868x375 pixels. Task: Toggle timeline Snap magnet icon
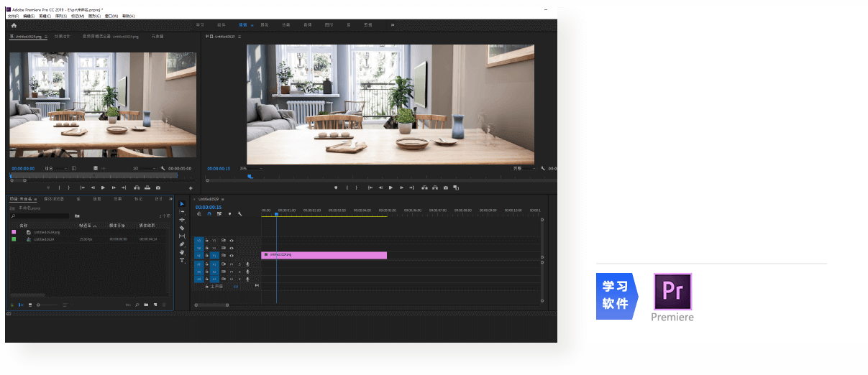209,213
